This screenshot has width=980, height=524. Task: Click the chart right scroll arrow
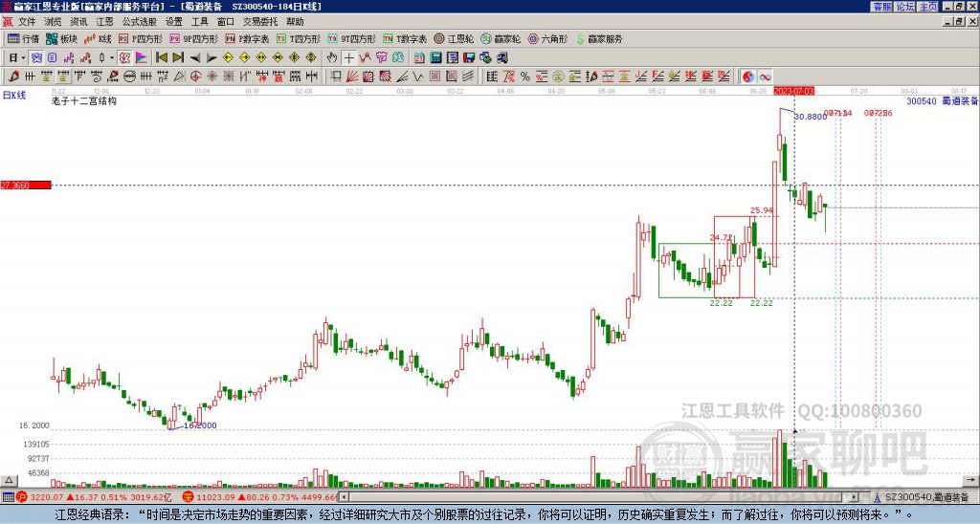pyautogui.click(x=972, y=480)
